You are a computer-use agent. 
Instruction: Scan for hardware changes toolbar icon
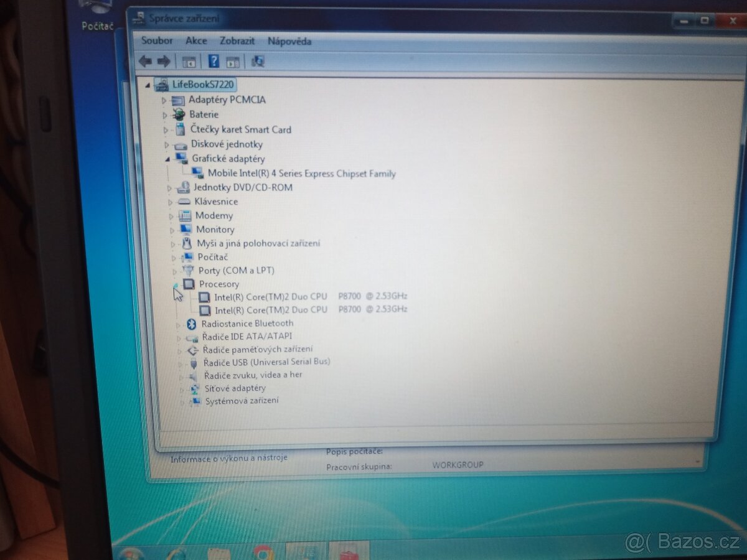coord(258,61)
